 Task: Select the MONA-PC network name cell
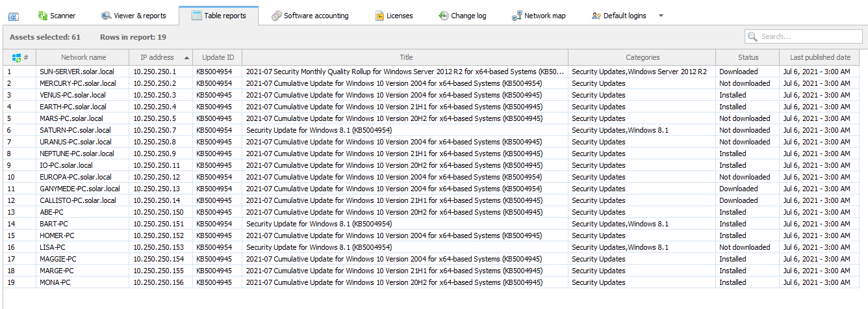click(x=55, y=282)
